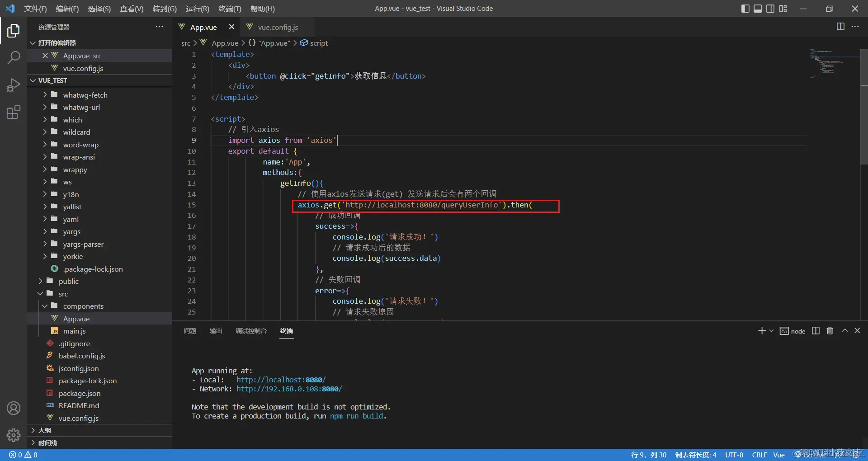Click UTF-8 encoding in status bar

734,455
